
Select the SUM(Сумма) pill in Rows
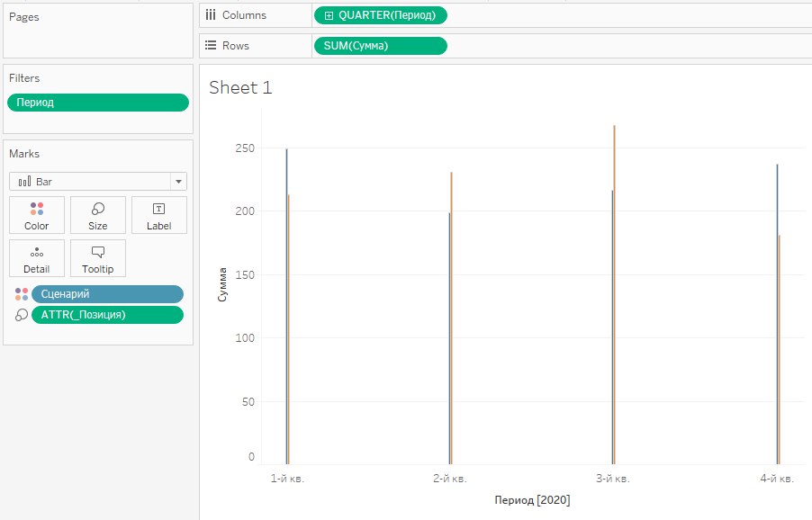pos(381,46)
